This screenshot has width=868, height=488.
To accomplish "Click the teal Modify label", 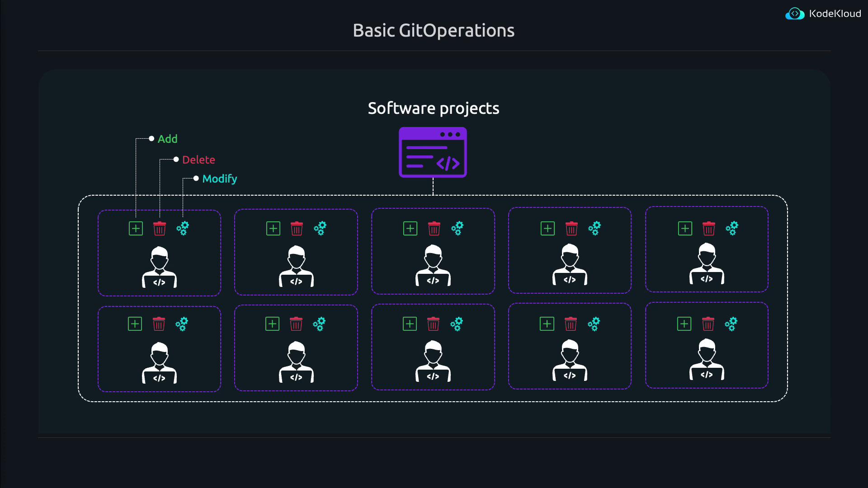I will tap(219, 179).
